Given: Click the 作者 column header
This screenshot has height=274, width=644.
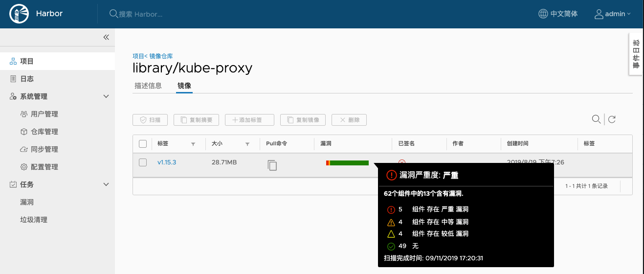Looking at the screenshot, I should [x=458, y=144].
